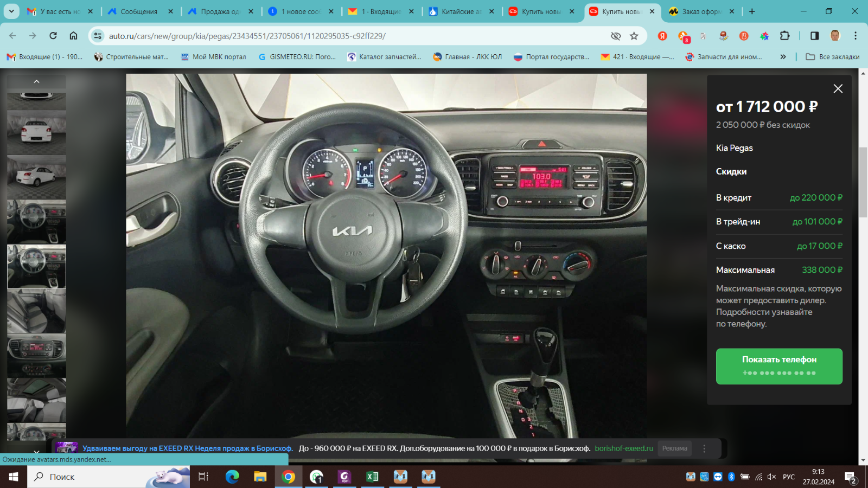Switch to the '1 новое сооб' tab
This screenshot has width=868, height=488.
click(301, 11)
